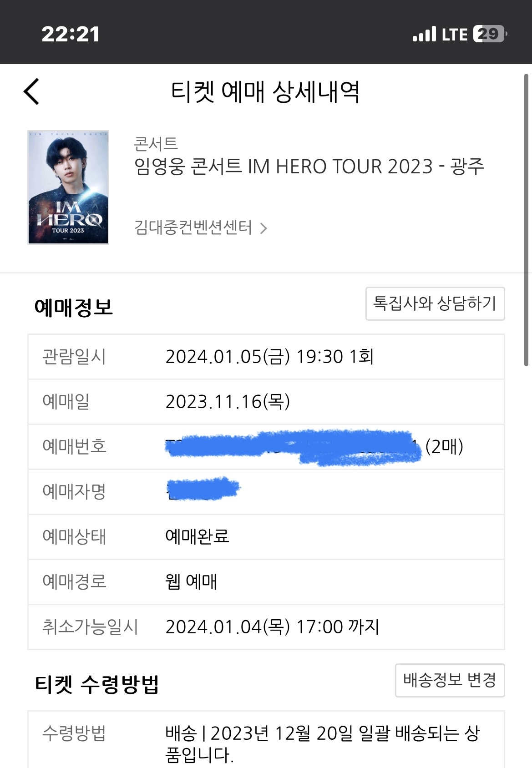Tap the concert title 임영웅 콘서트 IM HERO TOUR

pyautogui.click(x=309, y=167)
